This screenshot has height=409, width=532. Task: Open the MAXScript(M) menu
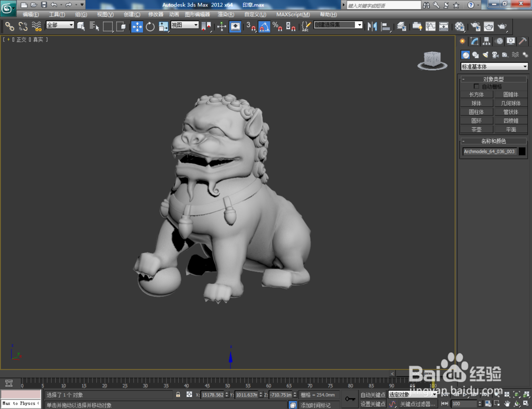click(293, 14)
